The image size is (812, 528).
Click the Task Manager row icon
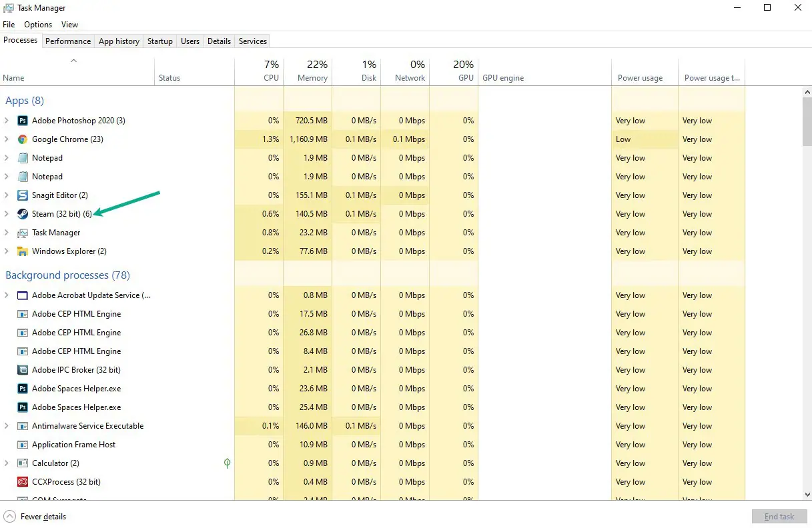(x=22, y=233)
